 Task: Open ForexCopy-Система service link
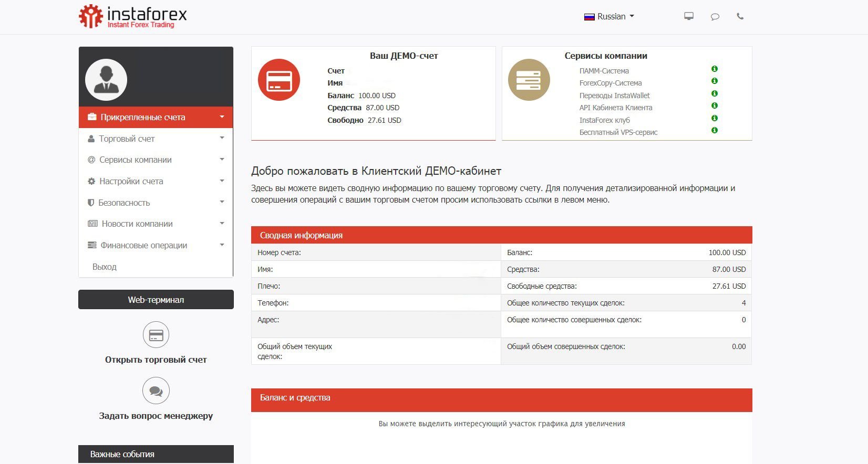click(x=611, y=83)
